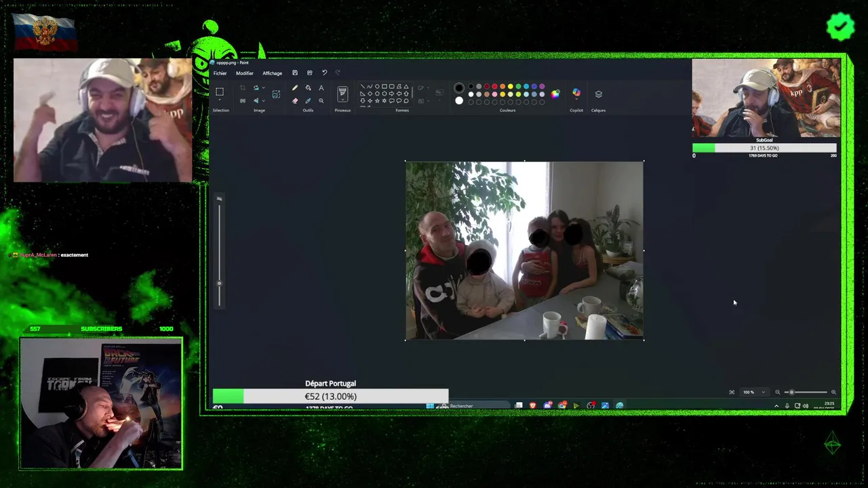Click the zoom in magnifier in status bar

pos(833,392)
